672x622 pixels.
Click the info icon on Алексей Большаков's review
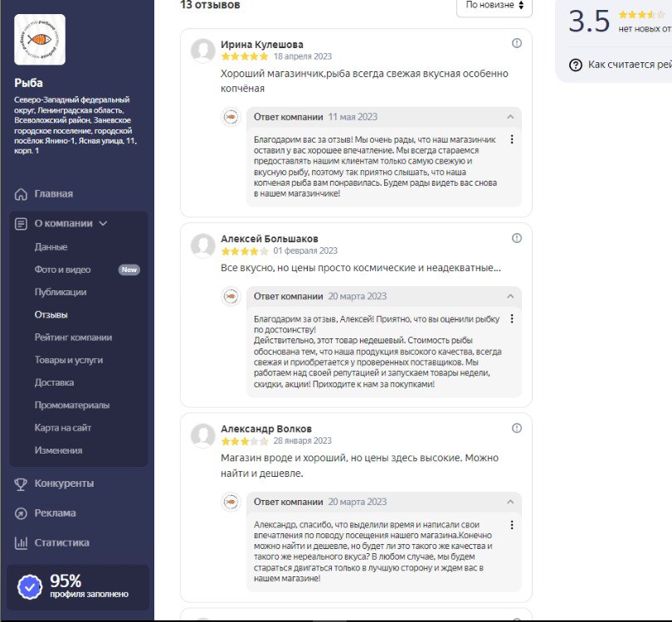click(517, 238)
